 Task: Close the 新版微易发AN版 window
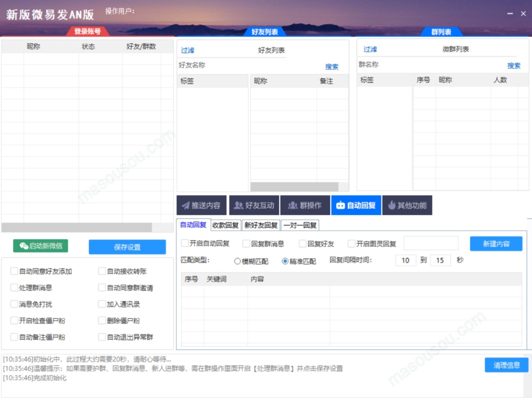(x=523, y=13)
